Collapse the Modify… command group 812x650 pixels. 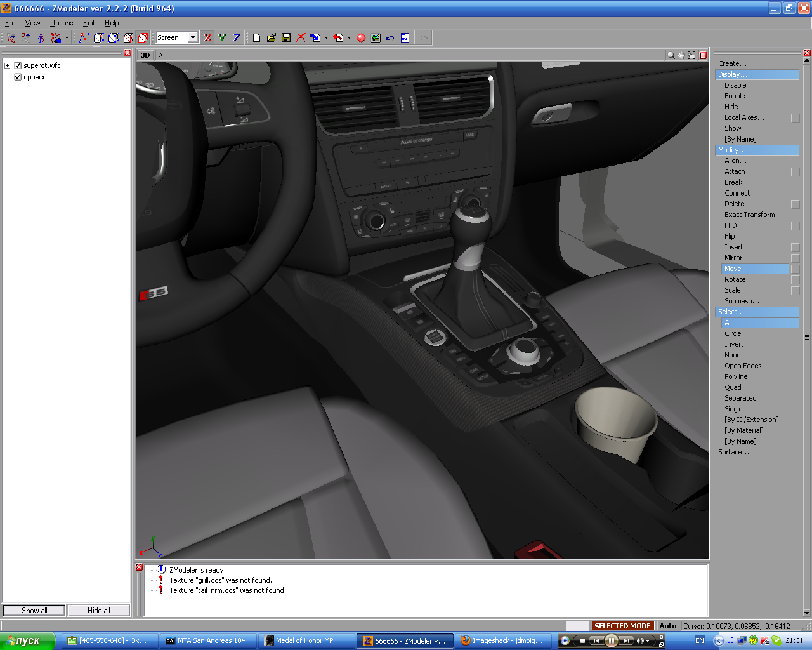757,150
